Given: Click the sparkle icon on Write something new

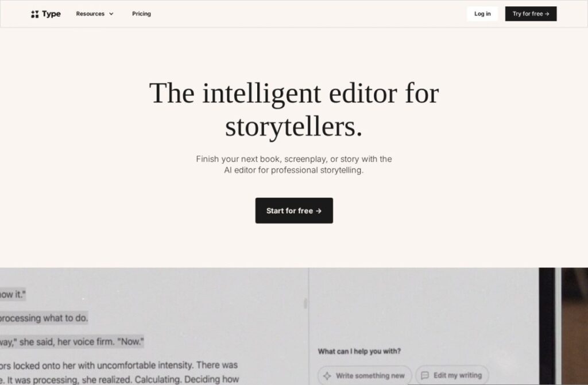Looking at the screenshot, I should [x=327, y=376].
